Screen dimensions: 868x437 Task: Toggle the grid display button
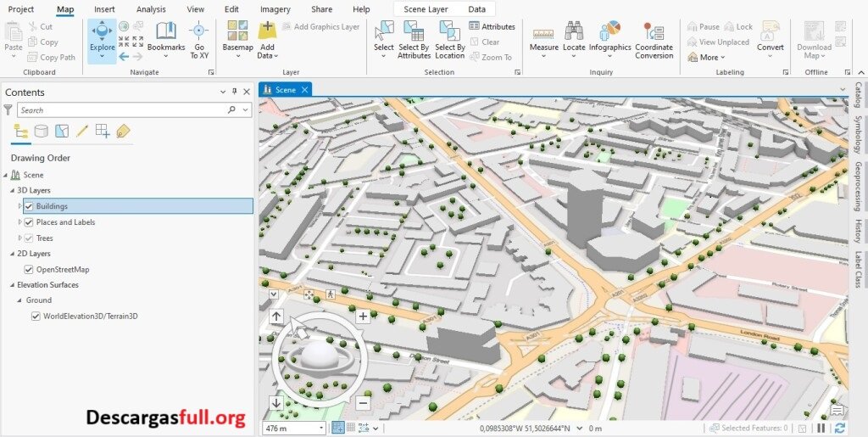pos(350,429)
